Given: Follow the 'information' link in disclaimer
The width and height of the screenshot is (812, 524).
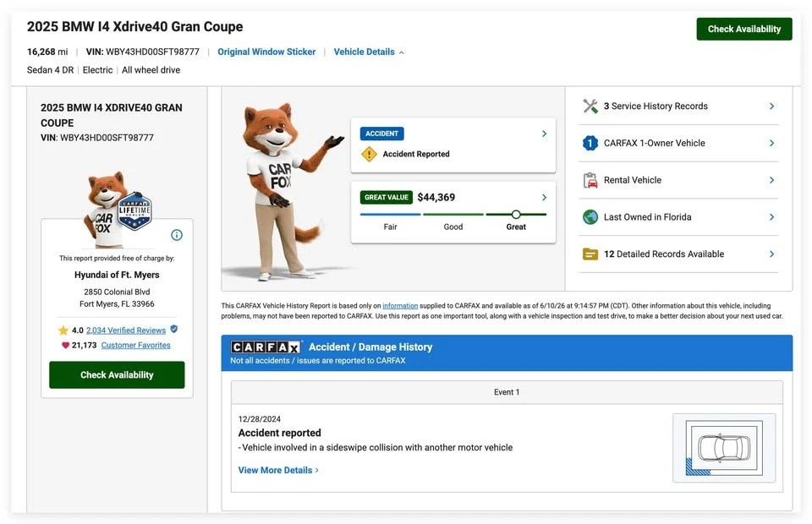Looking at the screenshot, I should (x=400, y=306).
